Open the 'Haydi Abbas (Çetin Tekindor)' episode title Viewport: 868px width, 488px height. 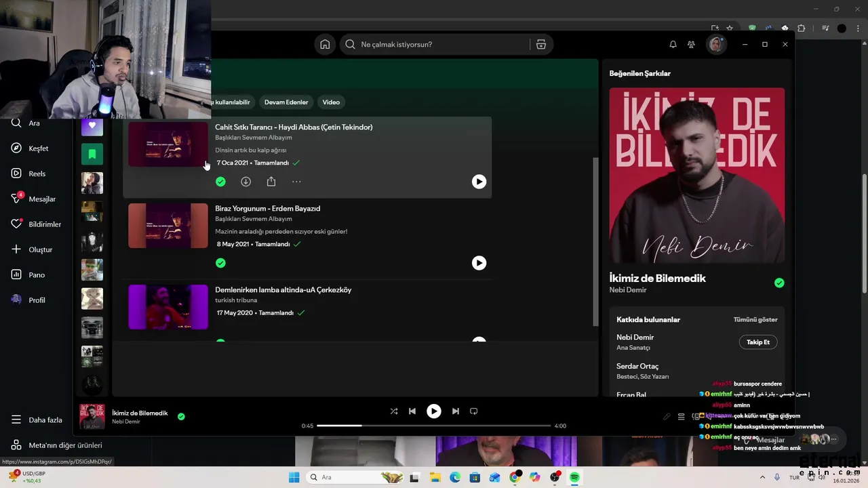(x=294, y=127)
